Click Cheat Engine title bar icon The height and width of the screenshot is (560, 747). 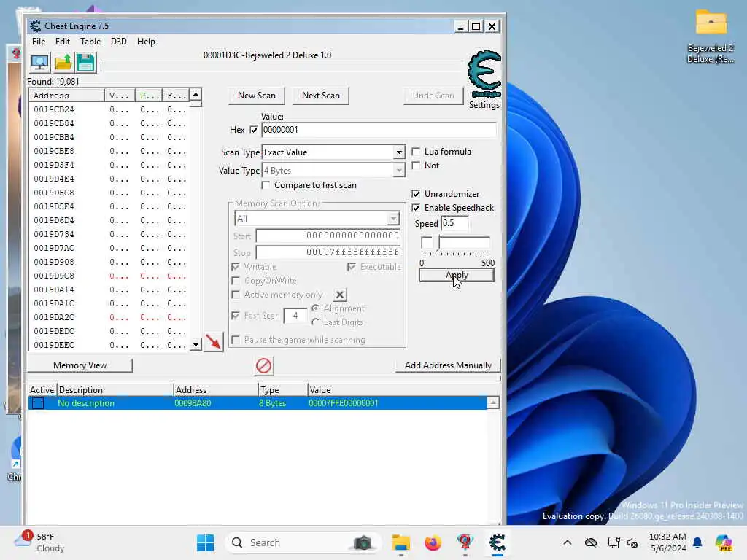coord(35,26)
